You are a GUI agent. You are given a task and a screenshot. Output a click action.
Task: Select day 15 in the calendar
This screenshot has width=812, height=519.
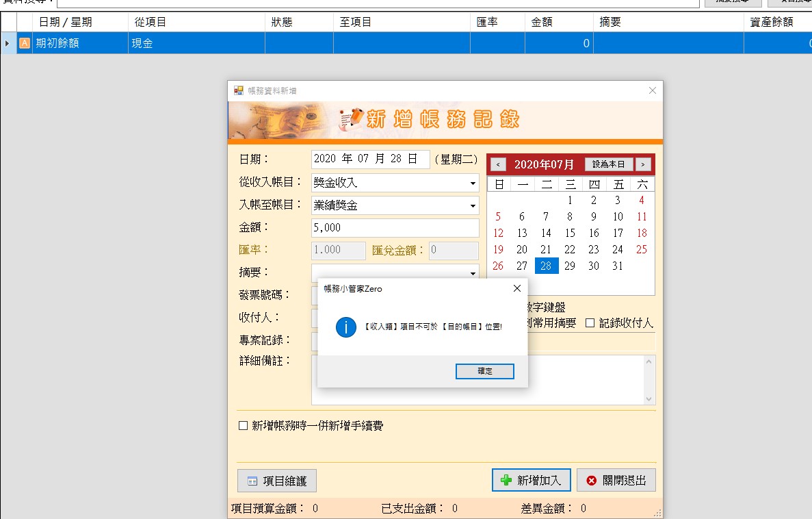(570, 233)
